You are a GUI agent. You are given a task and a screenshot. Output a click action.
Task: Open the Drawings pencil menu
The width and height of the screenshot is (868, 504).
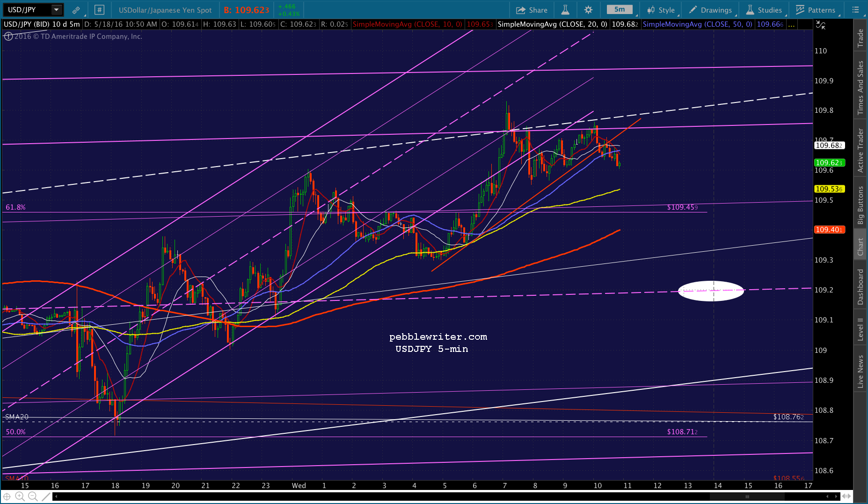point(710,10)
